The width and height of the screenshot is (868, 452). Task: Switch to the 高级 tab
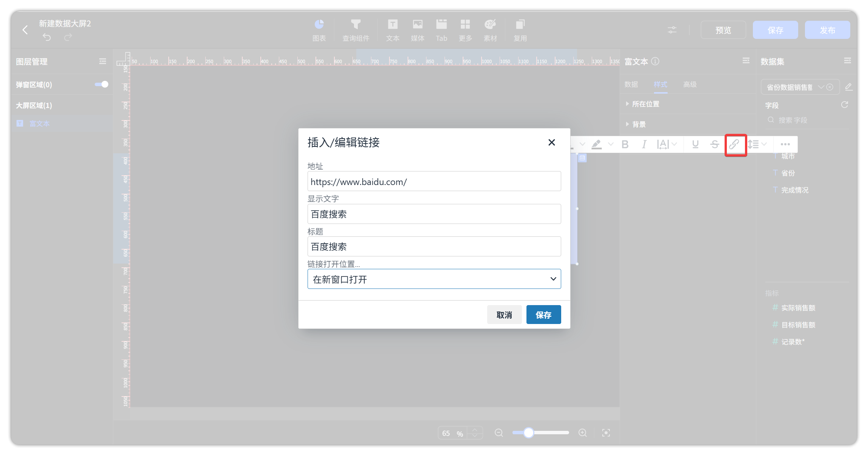coord(690,84)
